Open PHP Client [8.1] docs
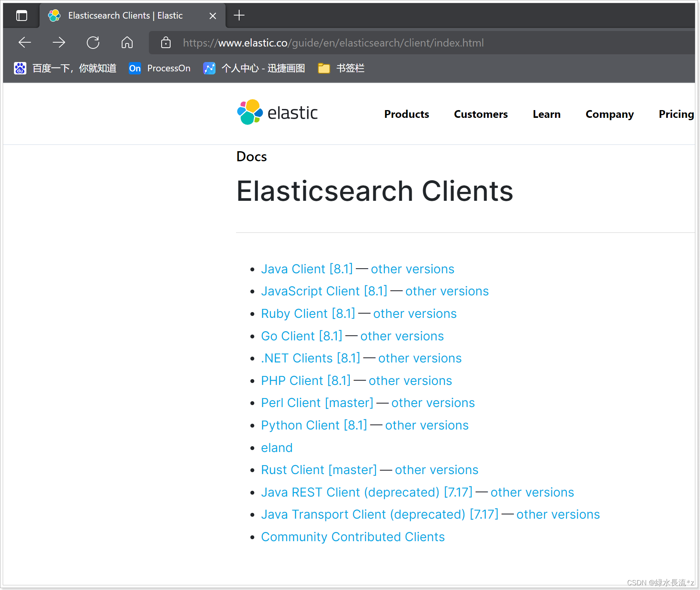The height and width of the screenshot is (590, 700). 306,380
